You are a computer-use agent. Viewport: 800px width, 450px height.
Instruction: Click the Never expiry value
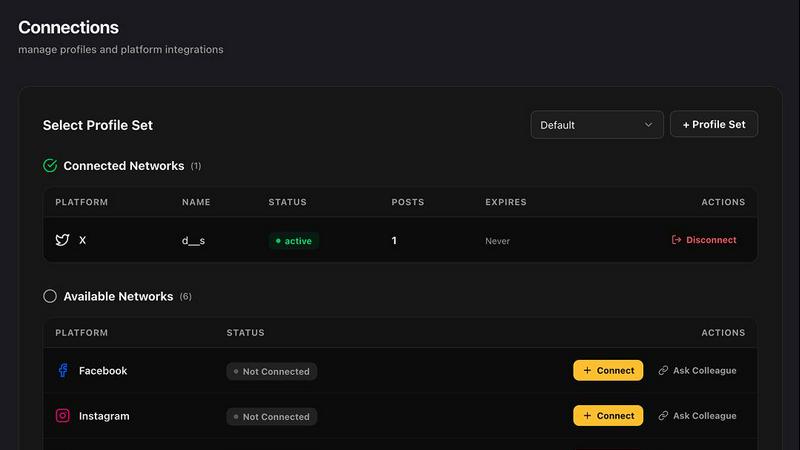point(497,241)
